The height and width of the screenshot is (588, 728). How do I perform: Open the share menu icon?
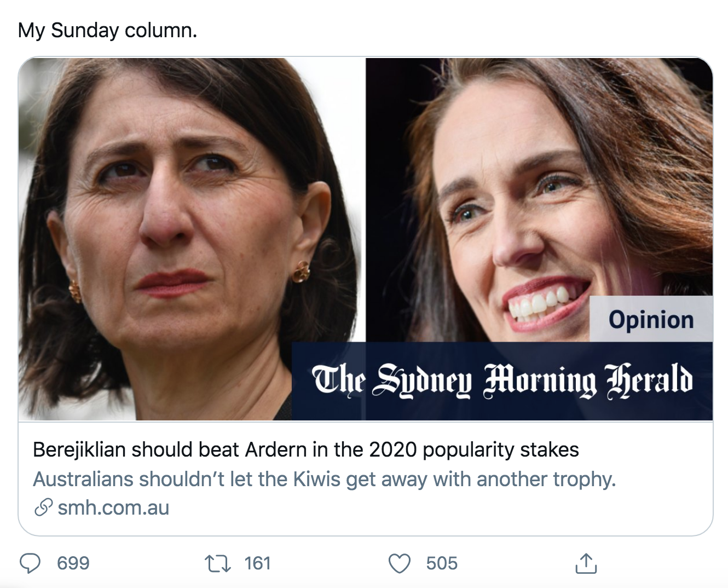(586, 563)
